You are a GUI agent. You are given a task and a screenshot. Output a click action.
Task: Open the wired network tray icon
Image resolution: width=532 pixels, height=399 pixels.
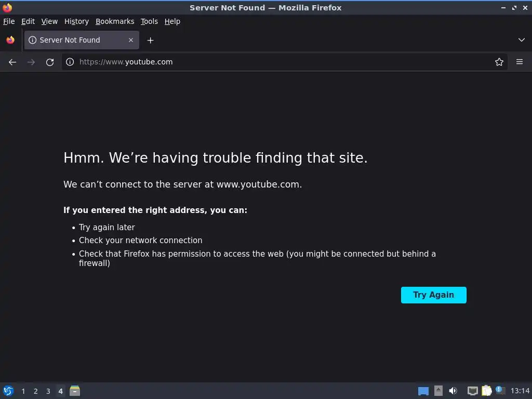point(473,391)
